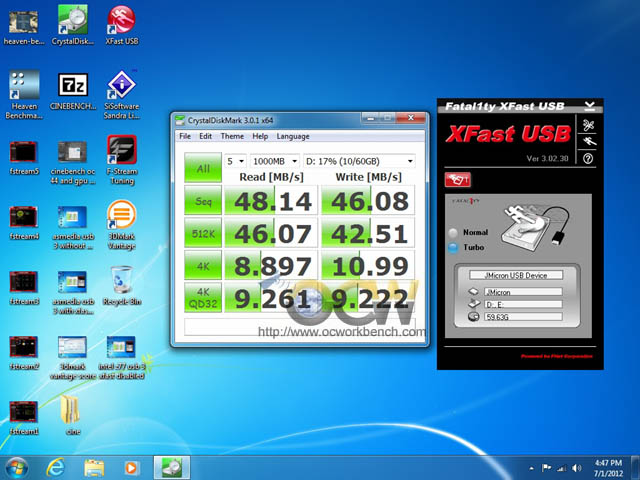Select the Turbo mode radio button
This screenshot has width=640, height=480.
pyautogui.click(x=453, y=248)
